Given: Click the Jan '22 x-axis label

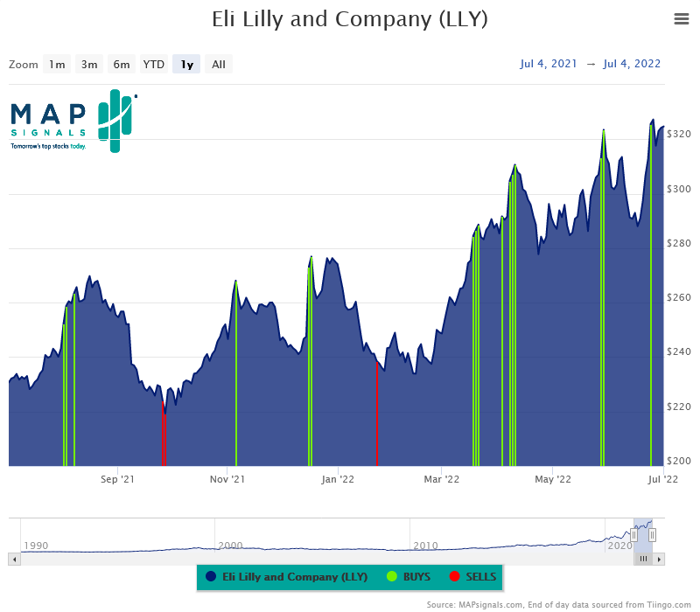Looking at the screenshot, I should (338, 479).
